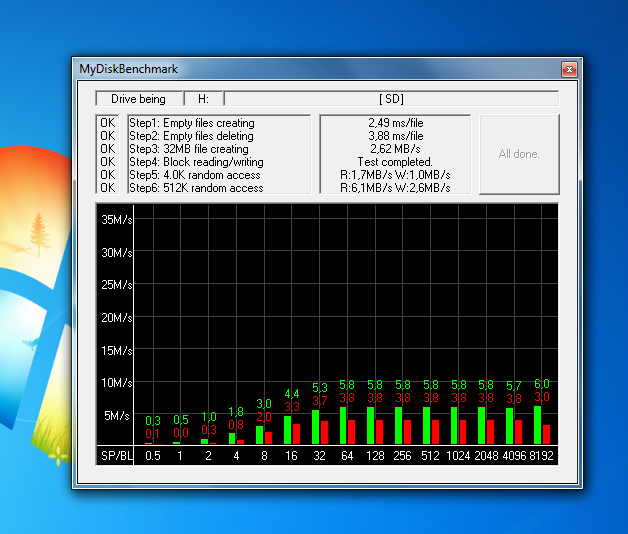Click the "Drive being" label box
The width and height of the screenshot is (628, 534).
[x=138, y=99]
